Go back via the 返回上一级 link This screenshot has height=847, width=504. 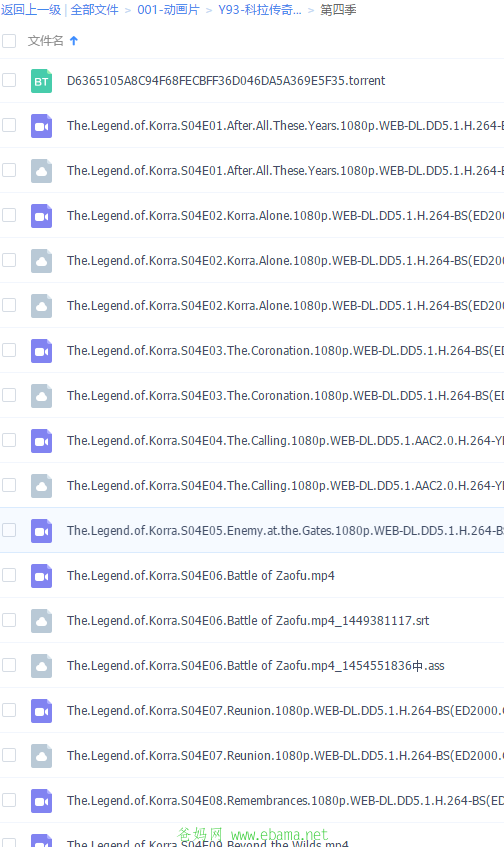click(31, 10)
